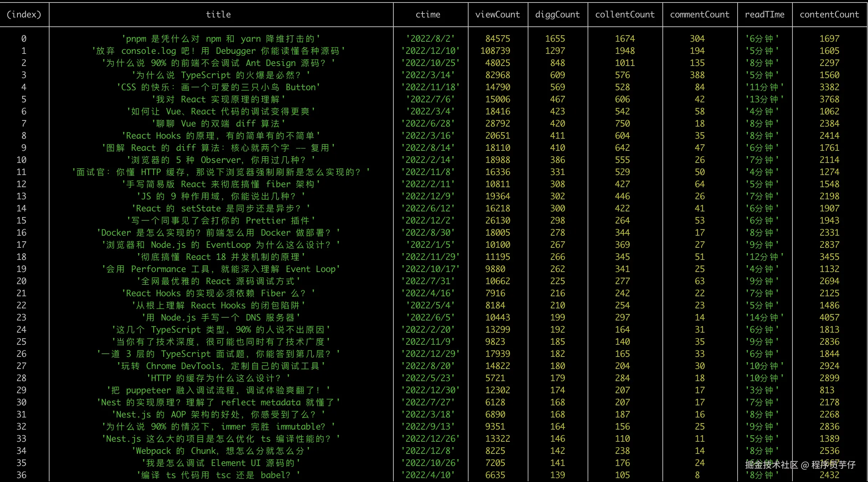Image resolution: width=868 pixels, height=482 pixels.
Task: Click the ctime value '2022/12/30'
Action: (x=430, y=390)
